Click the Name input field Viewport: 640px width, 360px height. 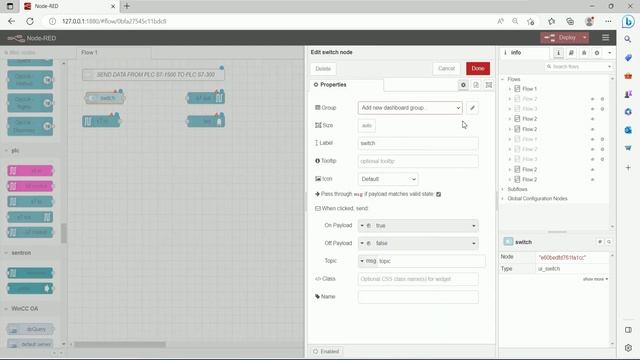click(x=418, y=297)
